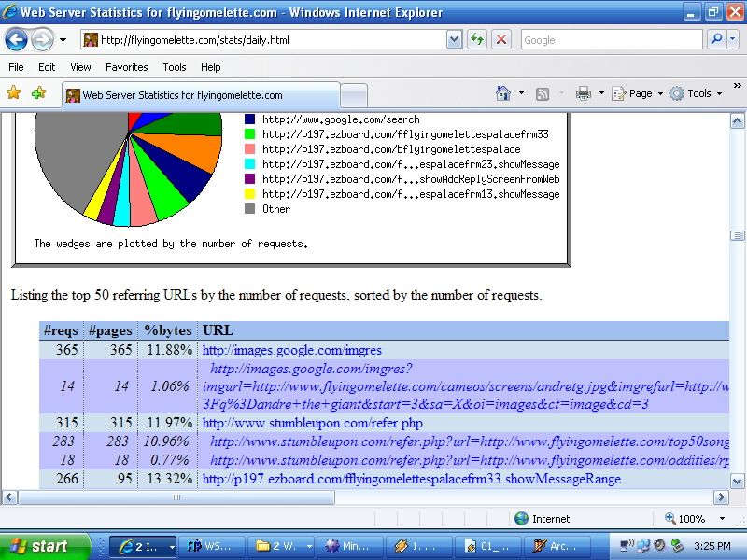747x560 pixels.
Task: Open the Tools command bar menu
Action: 696,93
